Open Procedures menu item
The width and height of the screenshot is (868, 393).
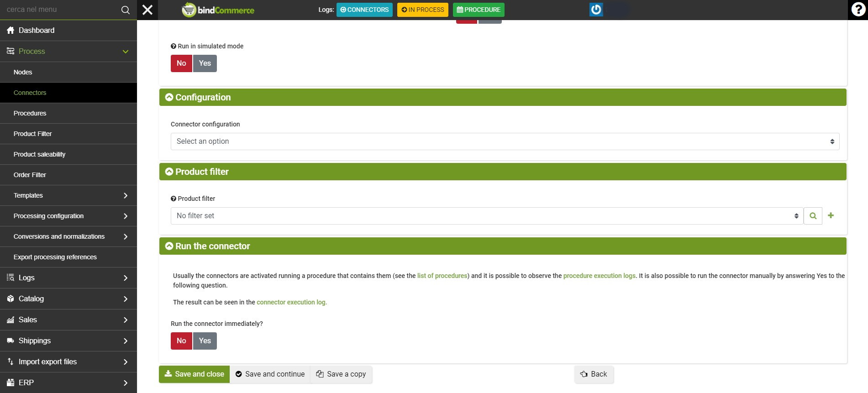68,113
